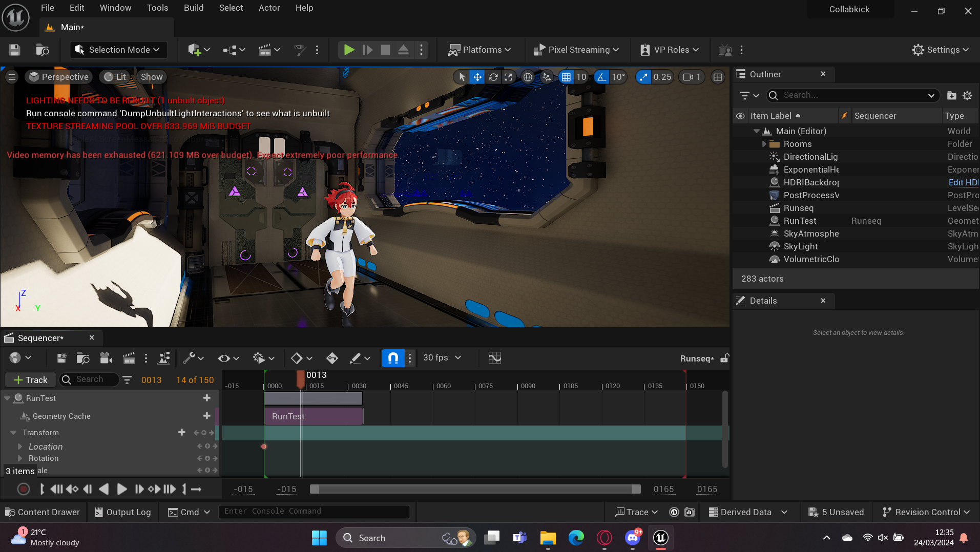This screenshot has width=980, height=552.
Task: Play the sequence in reverse
Action: pyautogui.click(x=103, y=489)
